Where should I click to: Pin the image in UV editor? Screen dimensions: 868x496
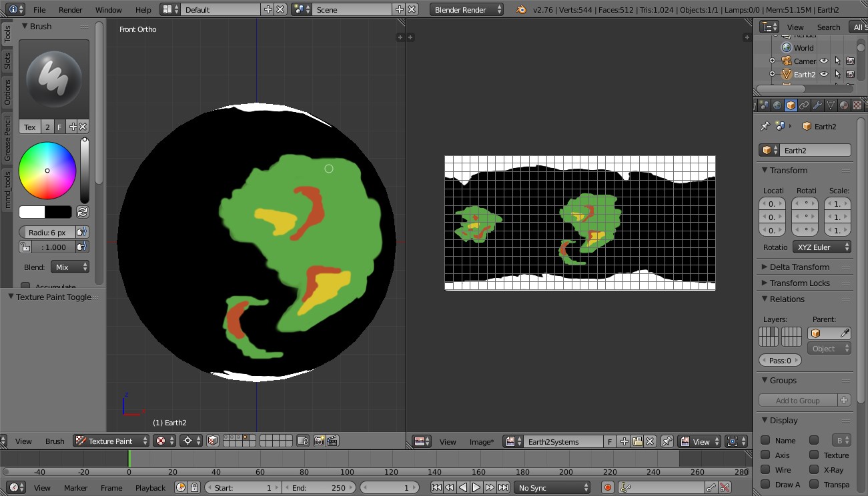[667, 441]
